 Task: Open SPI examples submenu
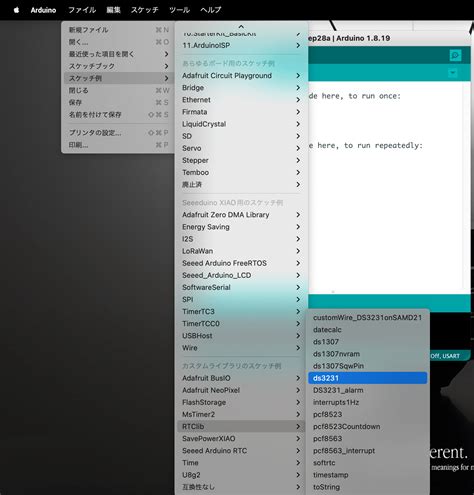[x=241, y=300]
